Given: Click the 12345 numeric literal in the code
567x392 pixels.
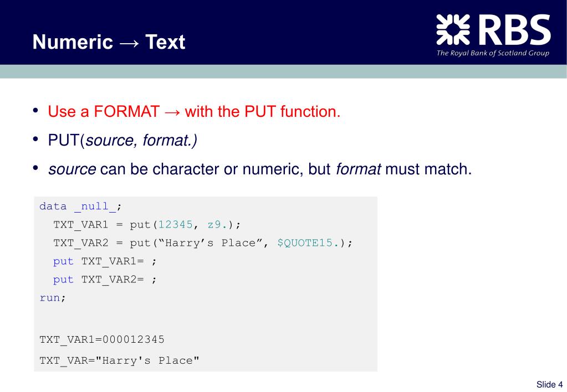Looking at the screenshot, I should [x=175, y=225].
